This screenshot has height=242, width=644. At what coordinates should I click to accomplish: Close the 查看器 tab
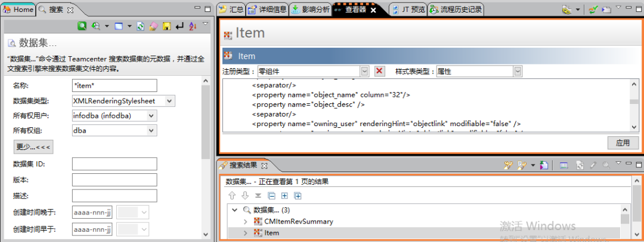(x=373, y=10)
